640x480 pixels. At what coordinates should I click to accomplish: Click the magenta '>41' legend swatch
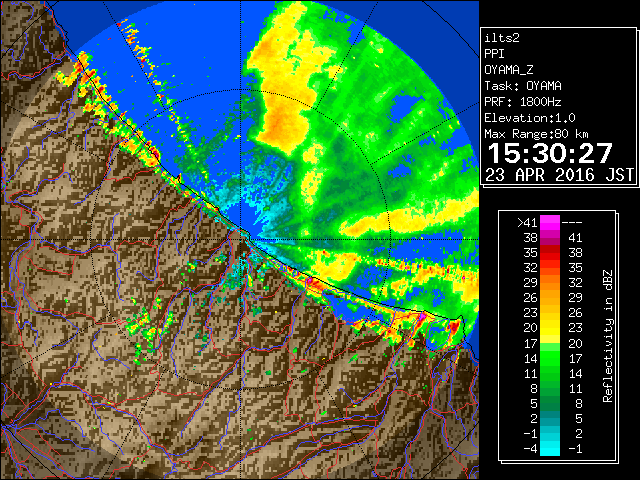tap(550, 223)
